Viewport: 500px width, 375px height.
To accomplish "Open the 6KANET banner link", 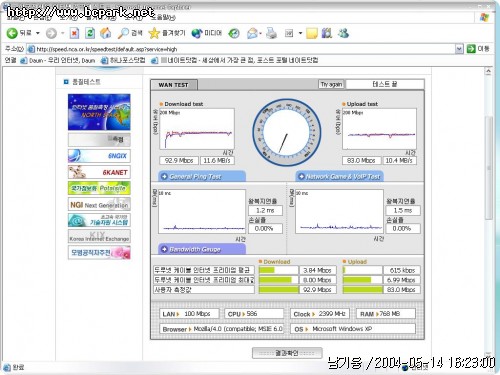I will [x=99, y=172].
